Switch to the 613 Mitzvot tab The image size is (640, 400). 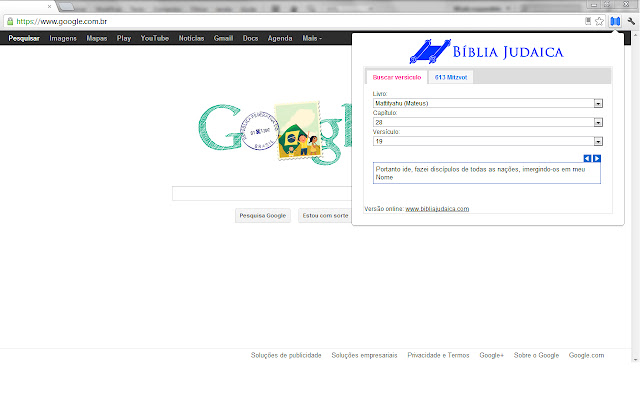coord(453,77)
